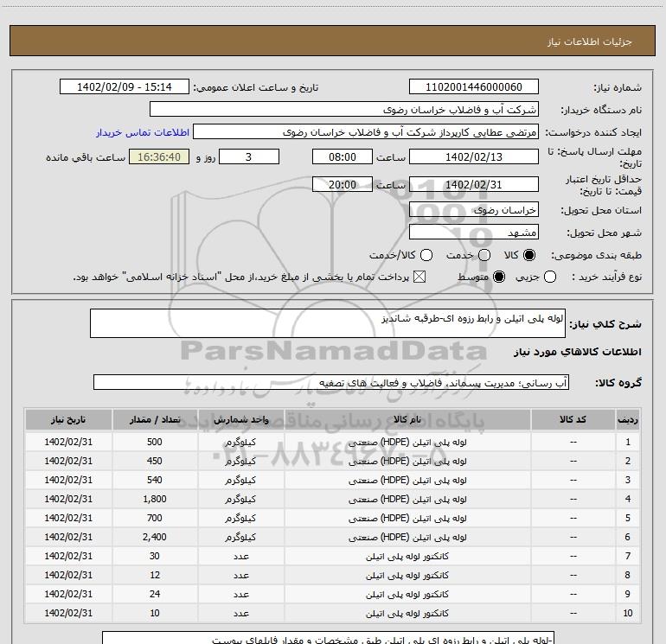Select quantity 2,400 in row 6
Screen dimensions: 666x644
coord(155,537)
